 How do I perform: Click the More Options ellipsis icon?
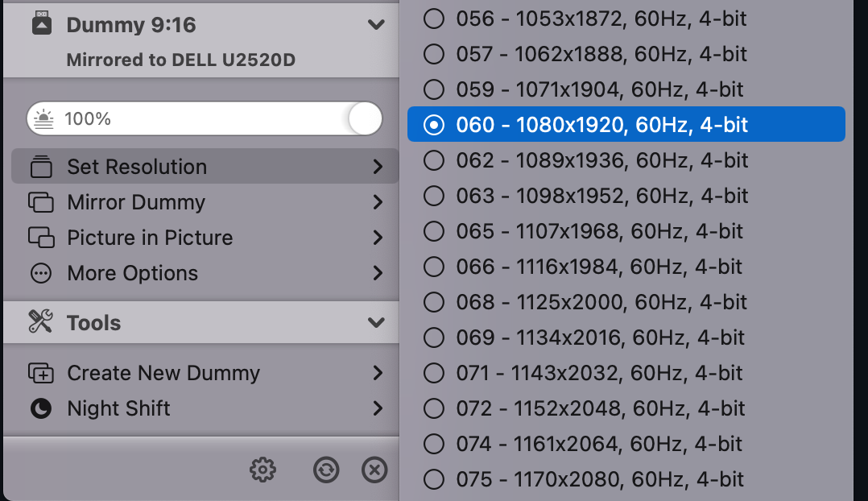tap(42, 273)
